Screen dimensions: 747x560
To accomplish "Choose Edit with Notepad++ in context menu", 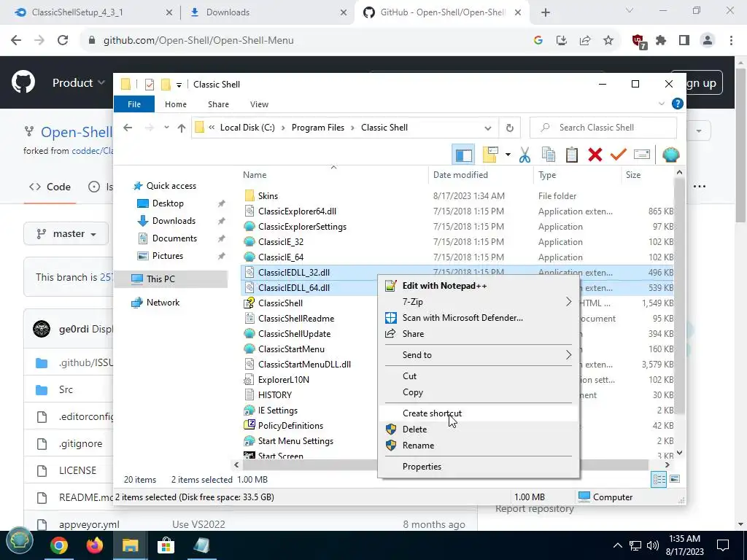I will 479,286.
